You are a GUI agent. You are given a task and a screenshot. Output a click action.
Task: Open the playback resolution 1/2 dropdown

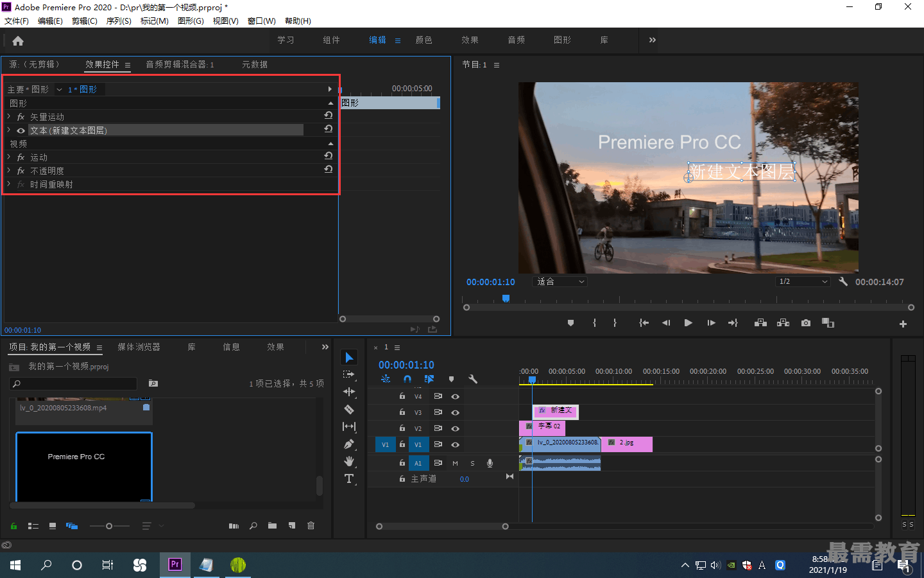tap(803, 281)
